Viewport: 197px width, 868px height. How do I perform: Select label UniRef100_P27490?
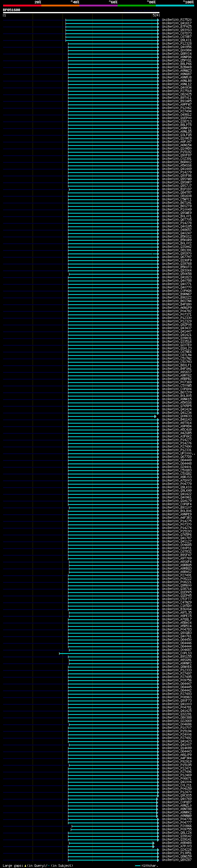tap(176, 446)
